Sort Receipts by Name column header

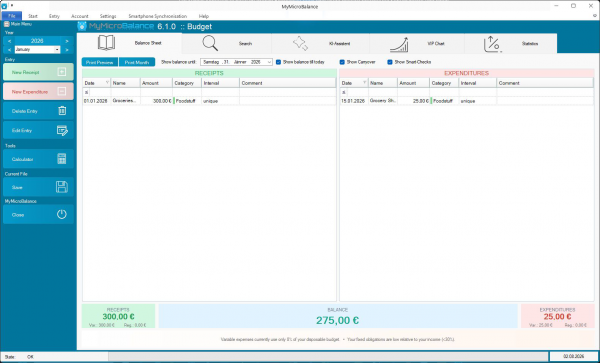pos(126,83)
